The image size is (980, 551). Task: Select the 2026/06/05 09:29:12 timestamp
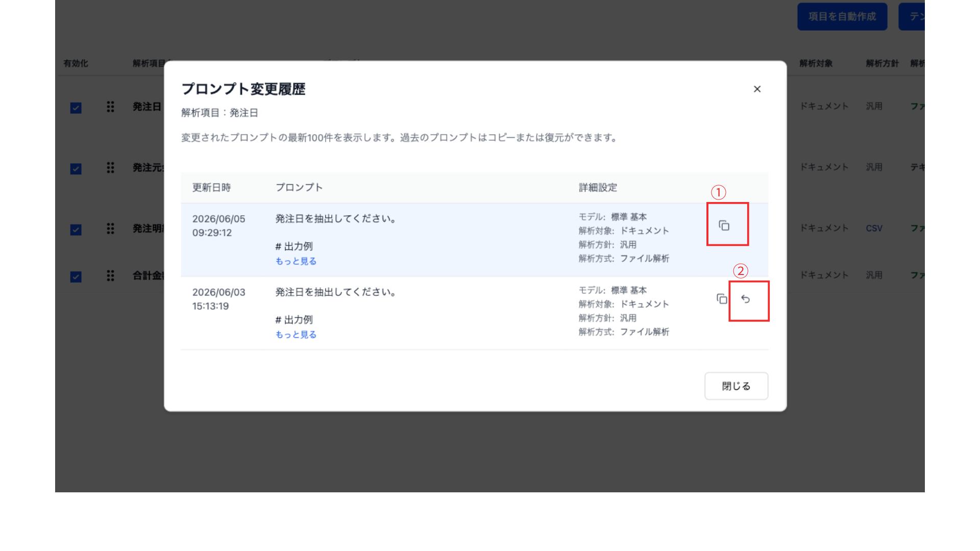coord(218,226)
